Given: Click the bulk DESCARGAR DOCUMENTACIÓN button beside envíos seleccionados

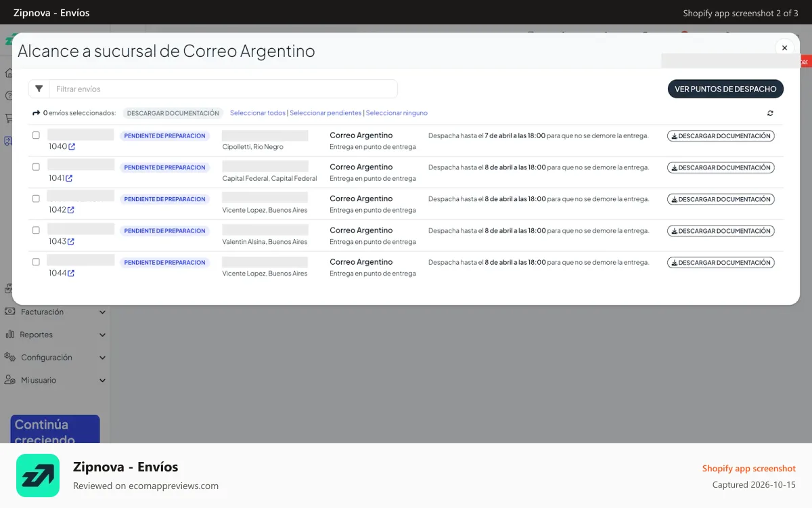Looking at the screenshot, I should [173, 113].
